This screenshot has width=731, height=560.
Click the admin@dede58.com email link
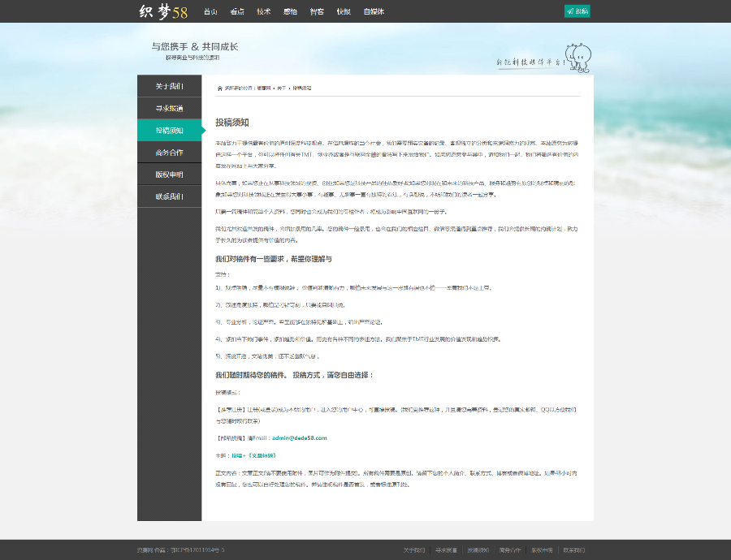click(299, 438)
